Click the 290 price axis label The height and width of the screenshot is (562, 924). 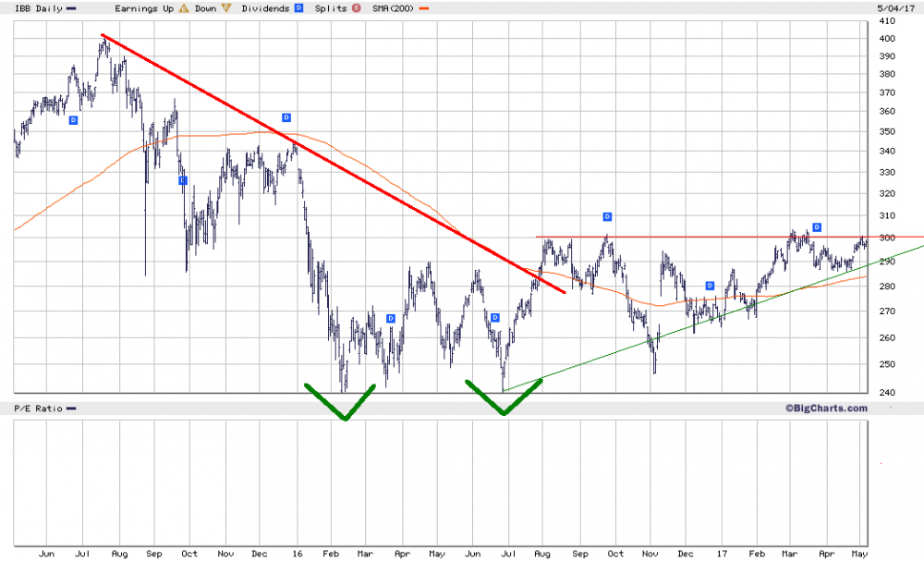[887, 262]
